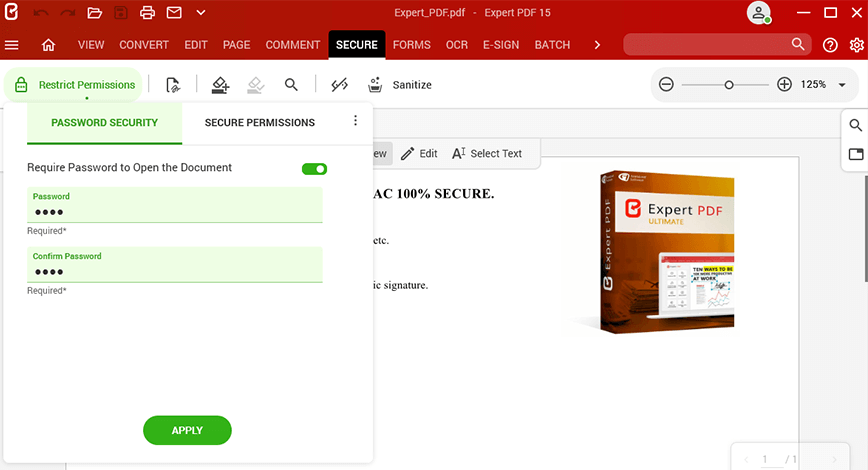
Task: Click the Expert PDF box image
Action: point(667,252)
